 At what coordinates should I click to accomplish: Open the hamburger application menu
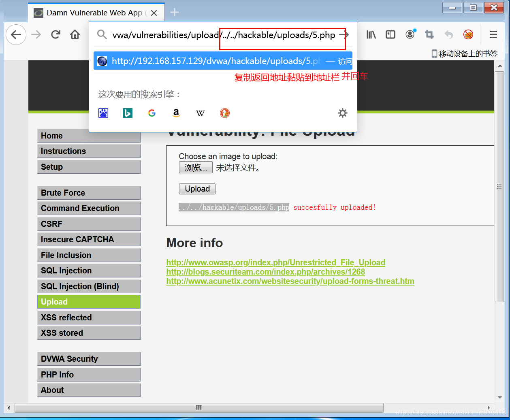pyautogui.click(x=493, y=35)
